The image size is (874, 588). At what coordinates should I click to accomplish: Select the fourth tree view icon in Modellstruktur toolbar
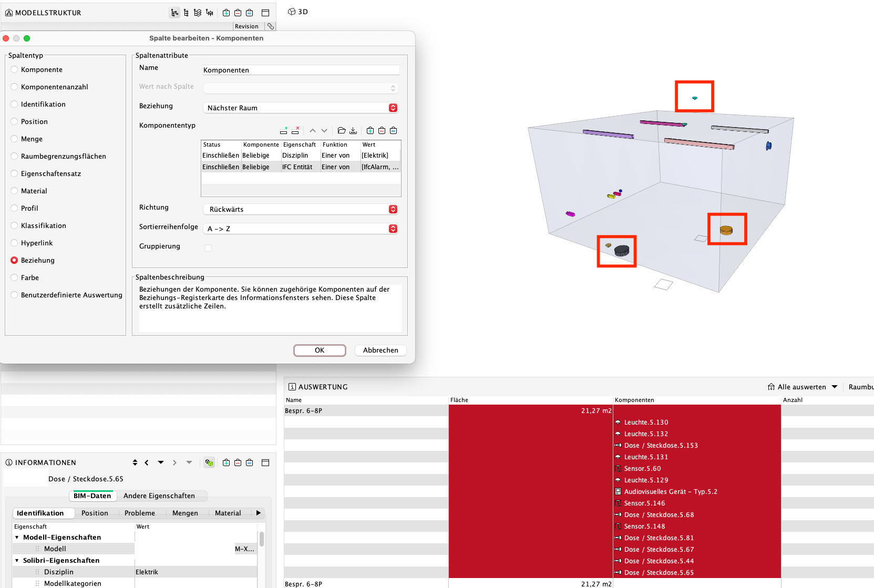[x=210, y=13]
